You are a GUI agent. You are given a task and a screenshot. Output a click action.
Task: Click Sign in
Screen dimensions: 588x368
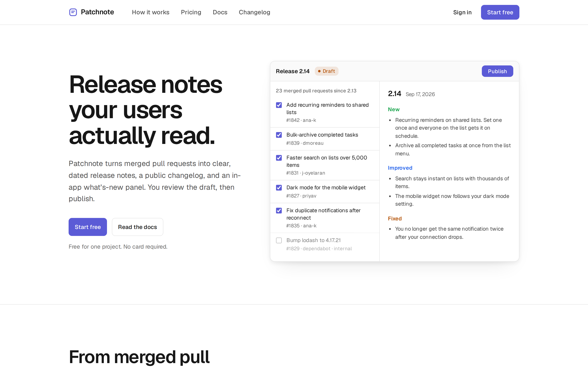coord(462,12)
